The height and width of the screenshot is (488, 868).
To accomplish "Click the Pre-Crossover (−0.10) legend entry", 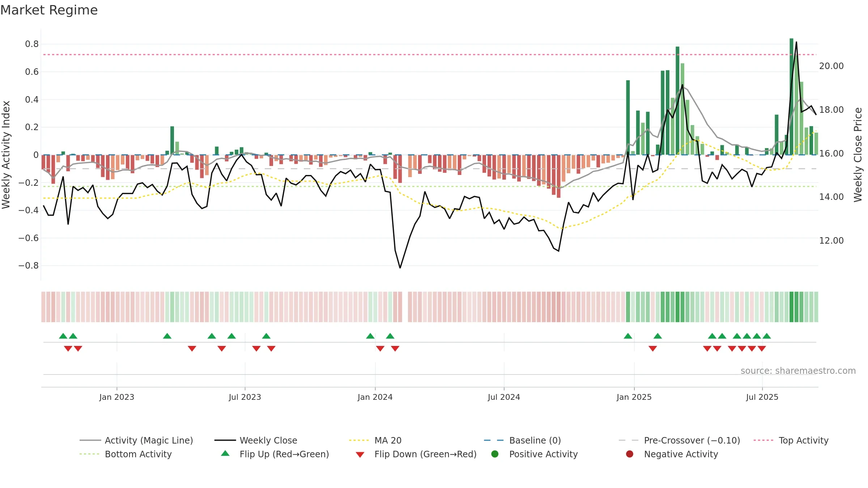I will [x=680, y=440].
